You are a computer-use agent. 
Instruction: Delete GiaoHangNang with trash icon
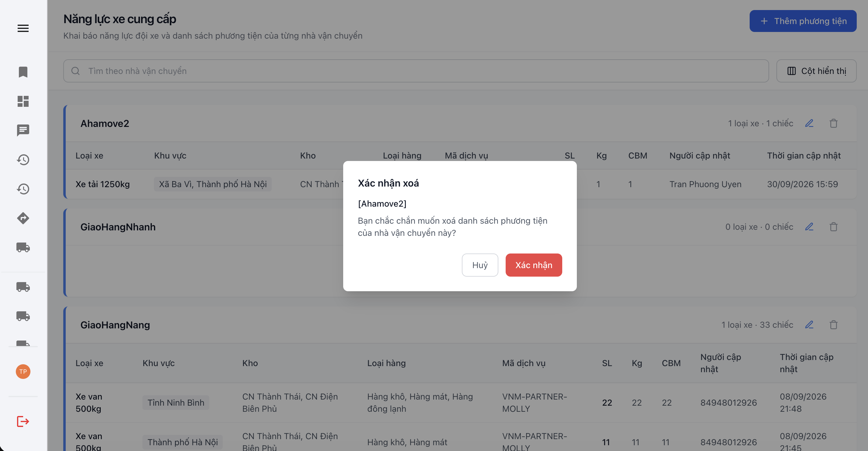click(833, 325)
